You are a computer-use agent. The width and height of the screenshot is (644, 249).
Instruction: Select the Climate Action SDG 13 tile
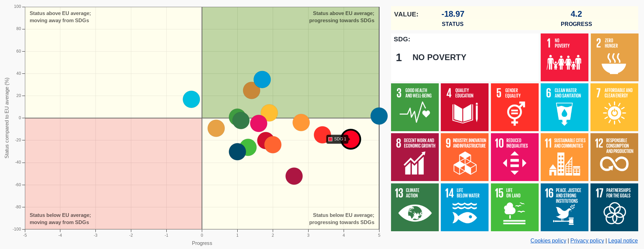(415, 207)
